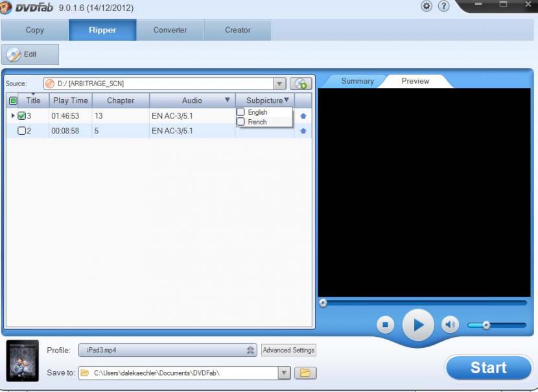Open the help question mark icon
538x392 pixels.
[443, 6]
